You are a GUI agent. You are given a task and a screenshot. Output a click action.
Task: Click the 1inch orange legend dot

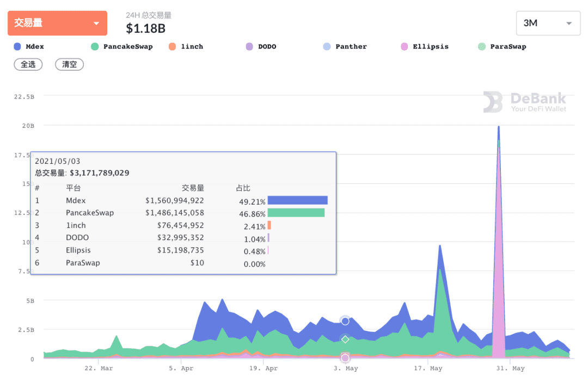click(172, 46)
